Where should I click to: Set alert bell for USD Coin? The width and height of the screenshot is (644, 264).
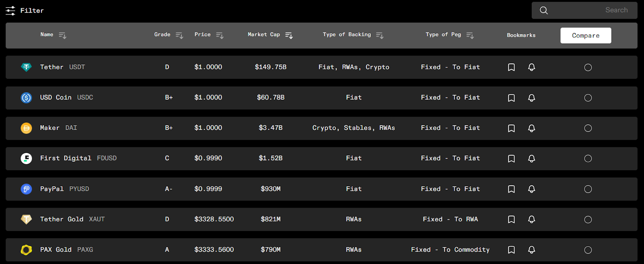pos(531,98)
